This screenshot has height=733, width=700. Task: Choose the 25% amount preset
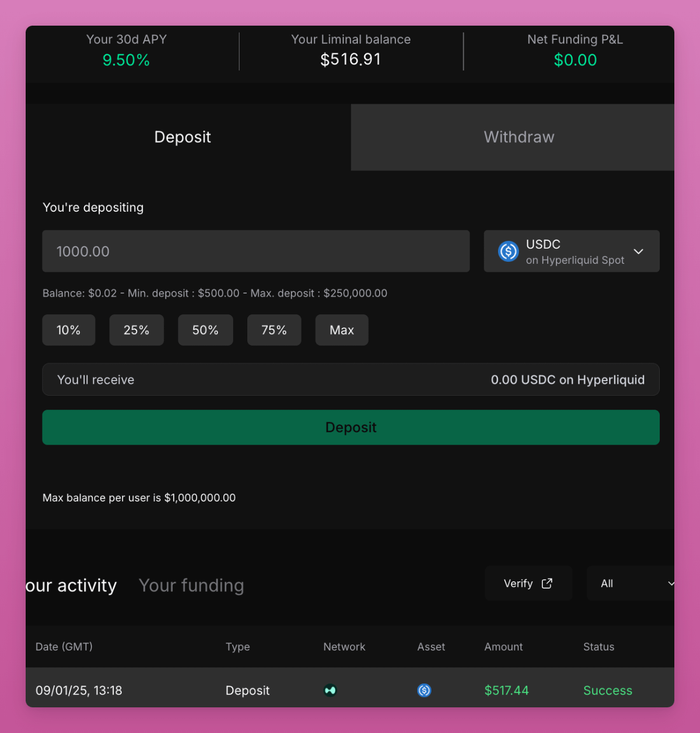[x=136, y=330]
